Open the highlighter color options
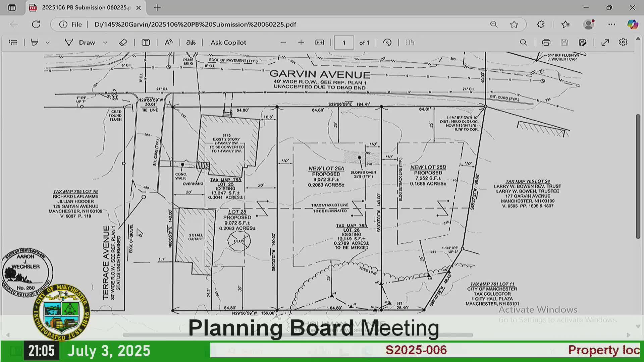 48,42
